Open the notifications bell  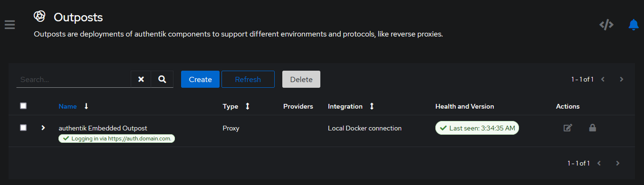(633, 25)
